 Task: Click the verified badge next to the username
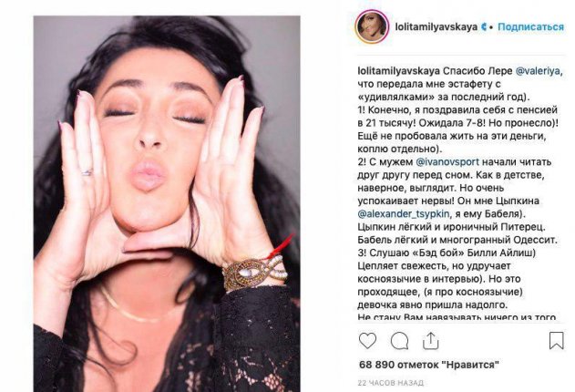click(484, 27)
